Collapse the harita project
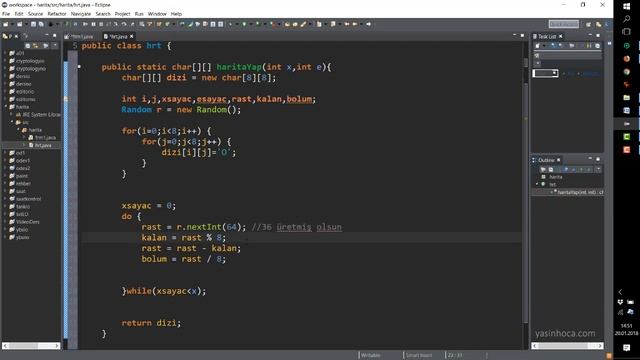The image size is (640, 360). coord(5,107)
